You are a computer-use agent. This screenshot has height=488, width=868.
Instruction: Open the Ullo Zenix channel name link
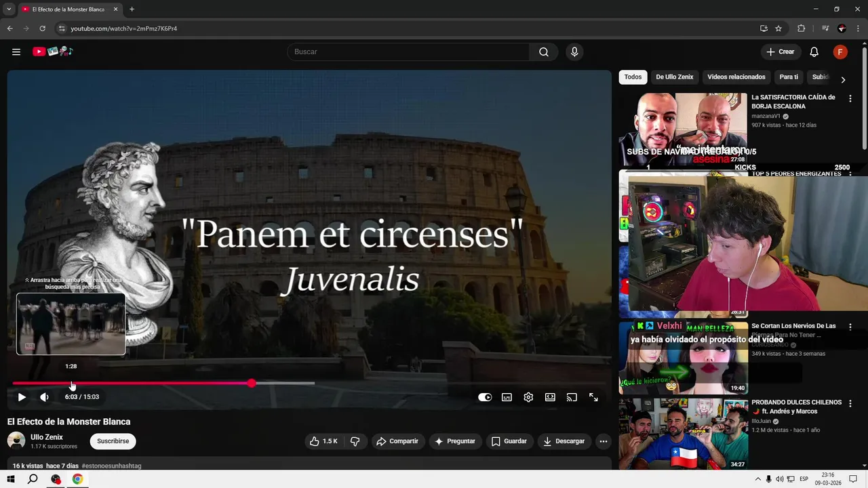pos(47,437)
